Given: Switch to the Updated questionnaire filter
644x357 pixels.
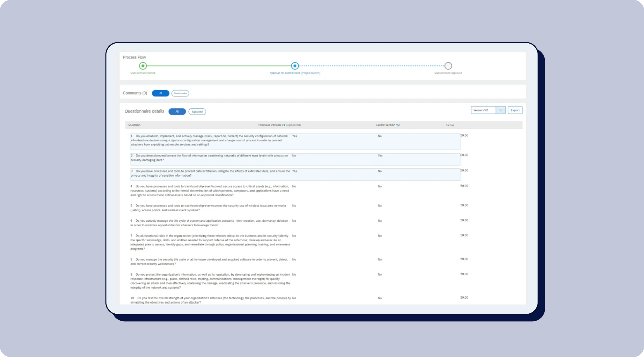Looking at the screenshot, I should tap(197, 112).
